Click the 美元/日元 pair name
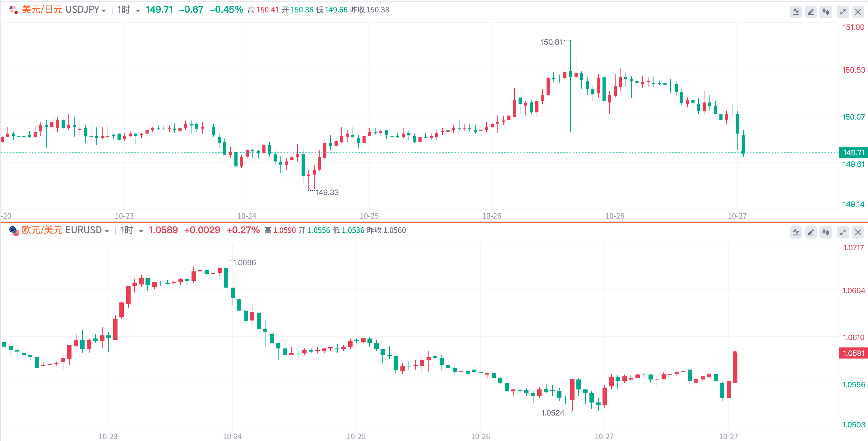This screenshot has height=441, width=868. coord(42,10)
